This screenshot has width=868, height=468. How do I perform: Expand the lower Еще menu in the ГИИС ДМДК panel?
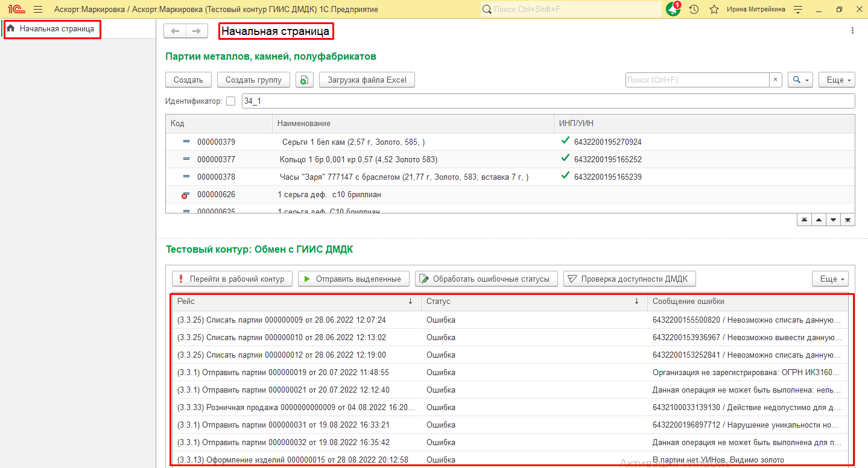click(x=830, y=279)
